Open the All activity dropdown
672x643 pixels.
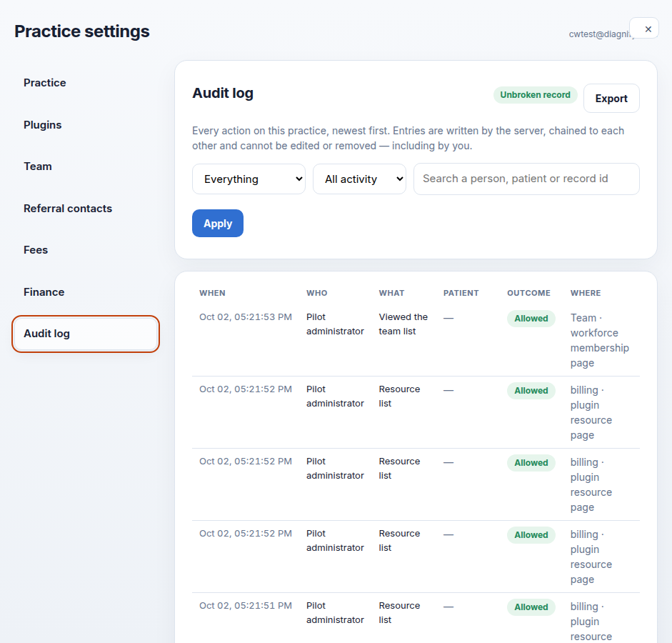pyautogui.click(x=359, y=179)
